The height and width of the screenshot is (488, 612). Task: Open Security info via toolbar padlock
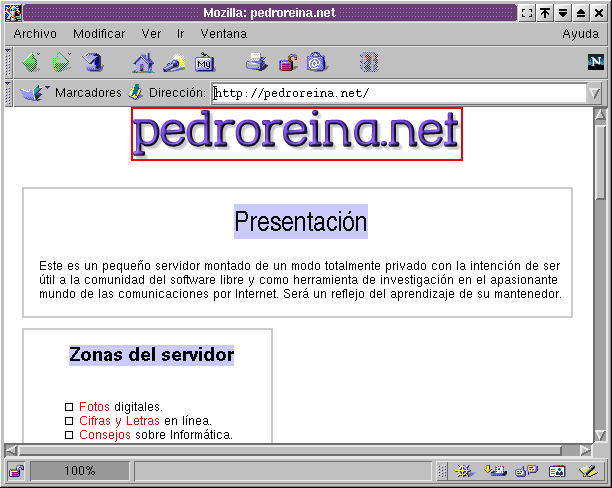pyautogui.click(x=288, y=63)
